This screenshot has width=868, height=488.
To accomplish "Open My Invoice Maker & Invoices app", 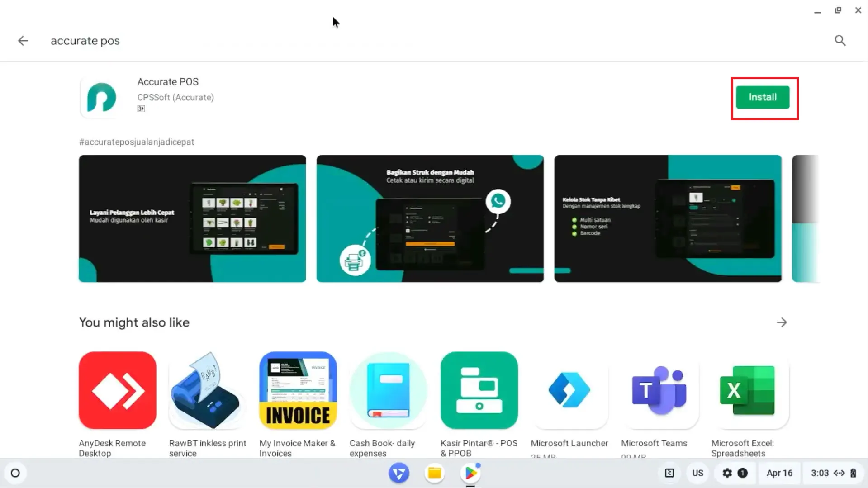I will pos(298,390).
